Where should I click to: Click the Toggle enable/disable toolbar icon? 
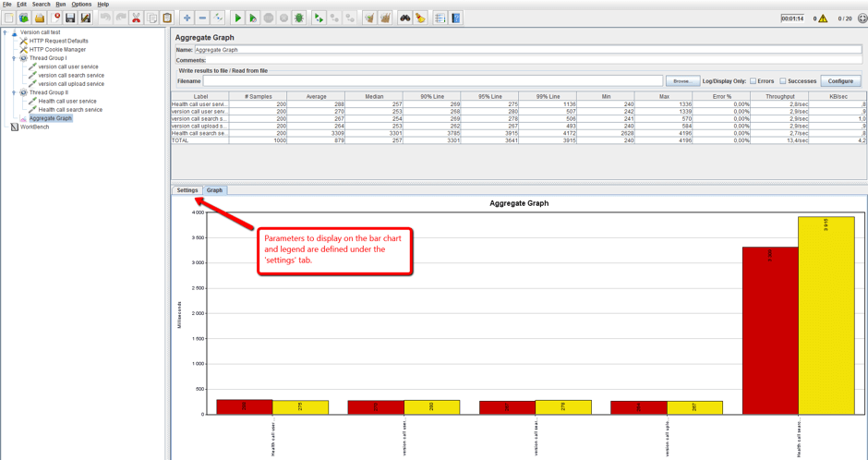(218, 18)
